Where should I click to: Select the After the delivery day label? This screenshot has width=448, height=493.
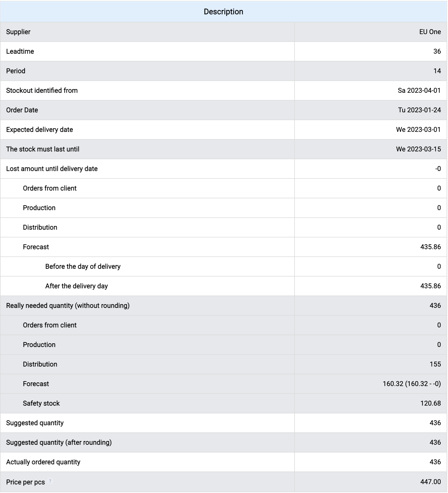76,286
